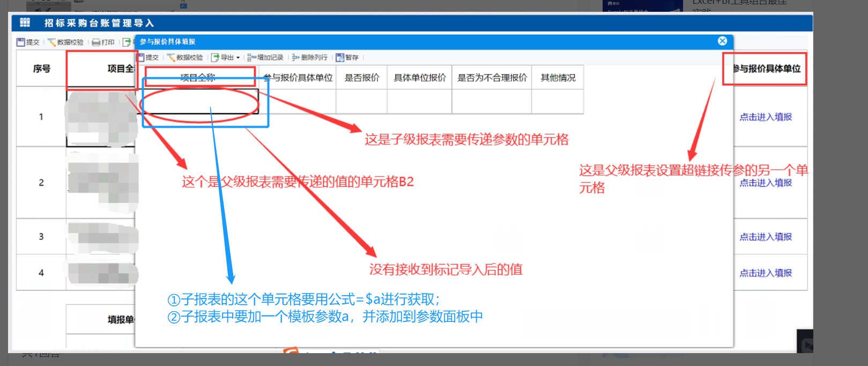Screen dimensions: 868x366
Task: Click the 具体单位报价 column header
Action: [x=420, y=77]
